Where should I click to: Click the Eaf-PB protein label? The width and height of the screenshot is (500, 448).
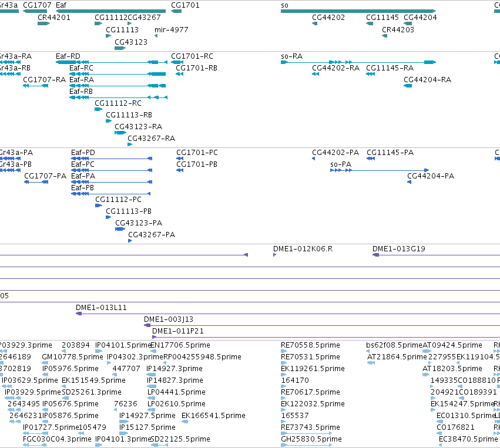point(83,188)
